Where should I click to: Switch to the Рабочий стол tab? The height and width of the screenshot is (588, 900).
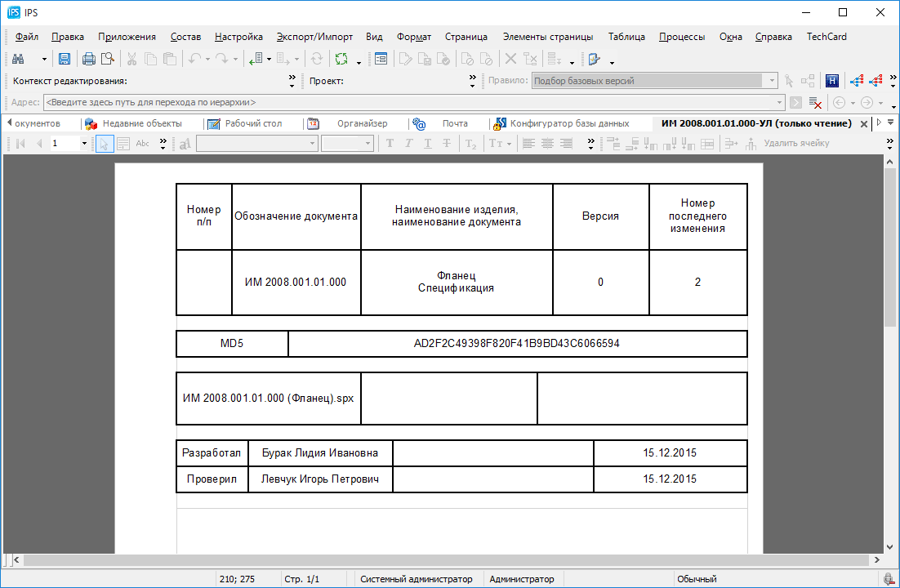253,123
